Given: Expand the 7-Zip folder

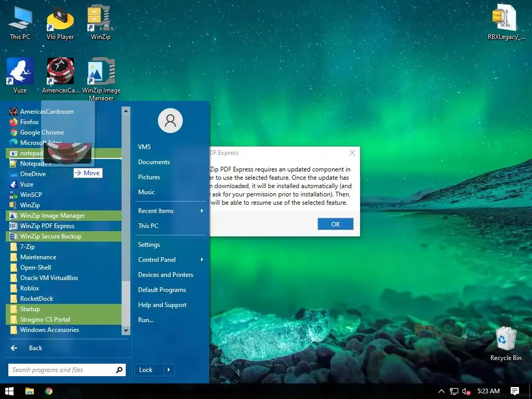Looking at the screenshot, I should point(63,247).
